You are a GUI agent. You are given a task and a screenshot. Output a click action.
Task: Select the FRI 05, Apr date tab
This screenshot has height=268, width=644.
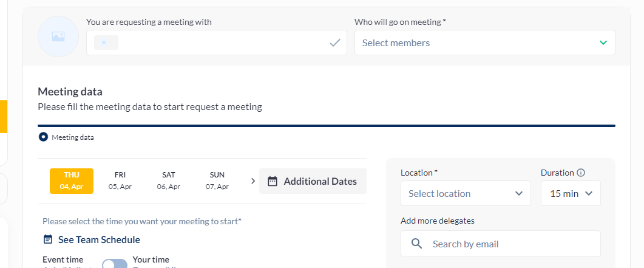(120, 180)
